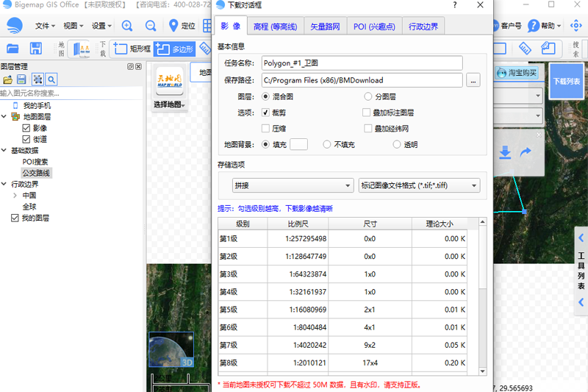The image size is (588, 392).
Task: Select the 矩形框 rectangle selection tool
Action: pyautogui.click(x=132, y=49)
